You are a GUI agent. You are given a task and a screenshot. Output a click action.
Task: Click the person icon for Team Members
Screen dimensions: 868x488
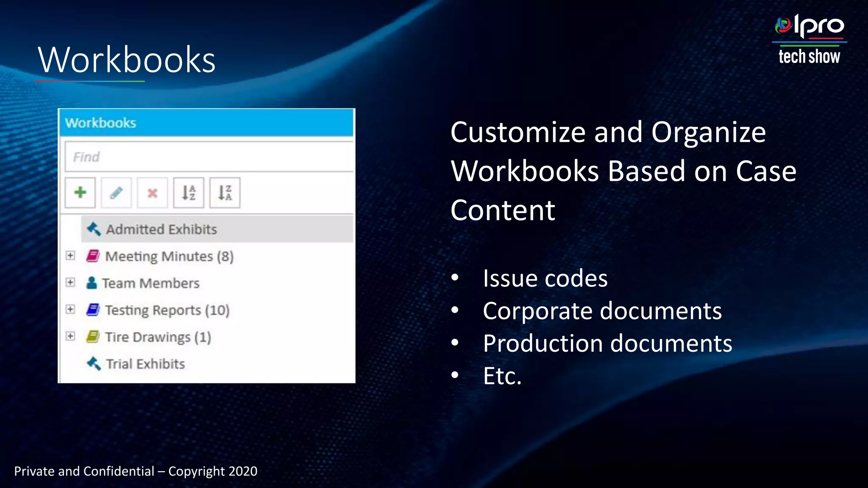point(92,283)
